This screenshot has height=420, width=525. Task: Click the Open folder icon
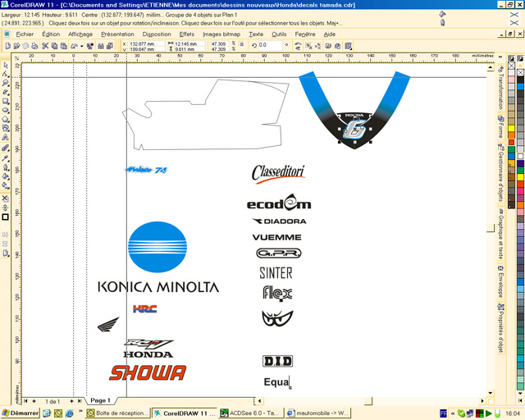(16, 46)
